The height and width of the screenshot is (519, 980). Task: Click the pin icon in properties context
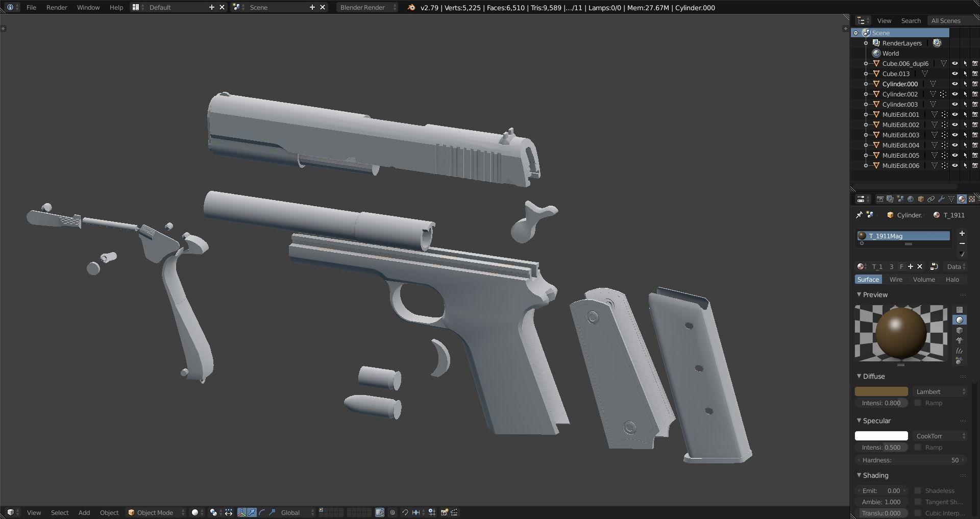point(860,215)
